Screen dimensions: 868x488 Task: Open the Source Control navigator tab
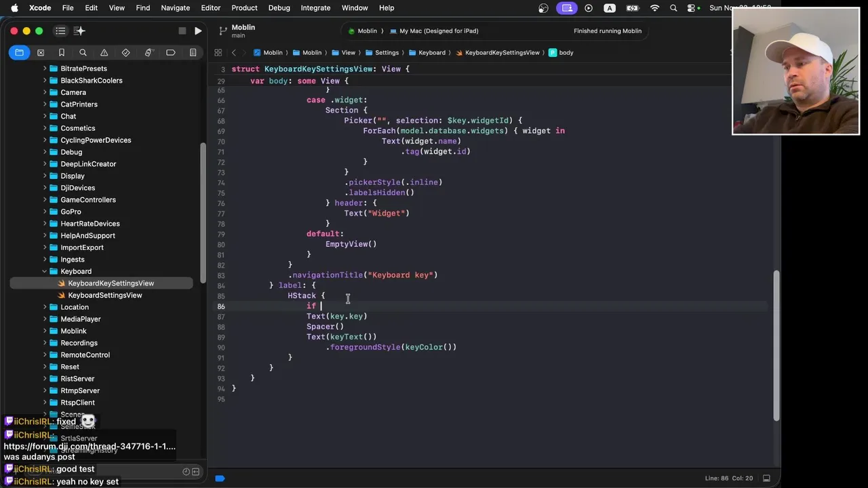point(41,52)
